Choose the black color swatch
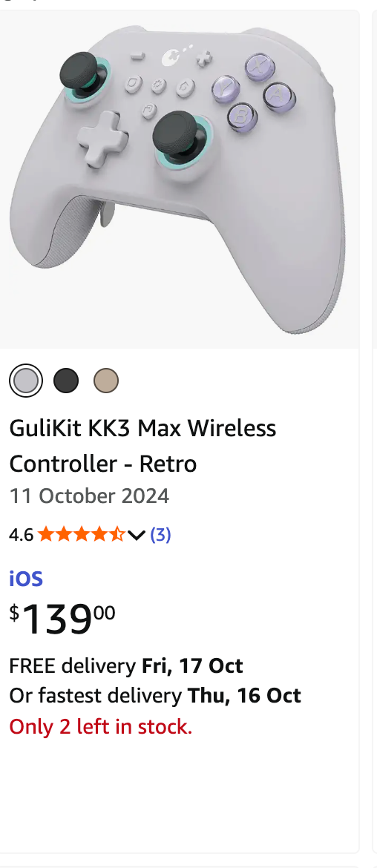The image size is (377, 868). coord(66,381)
